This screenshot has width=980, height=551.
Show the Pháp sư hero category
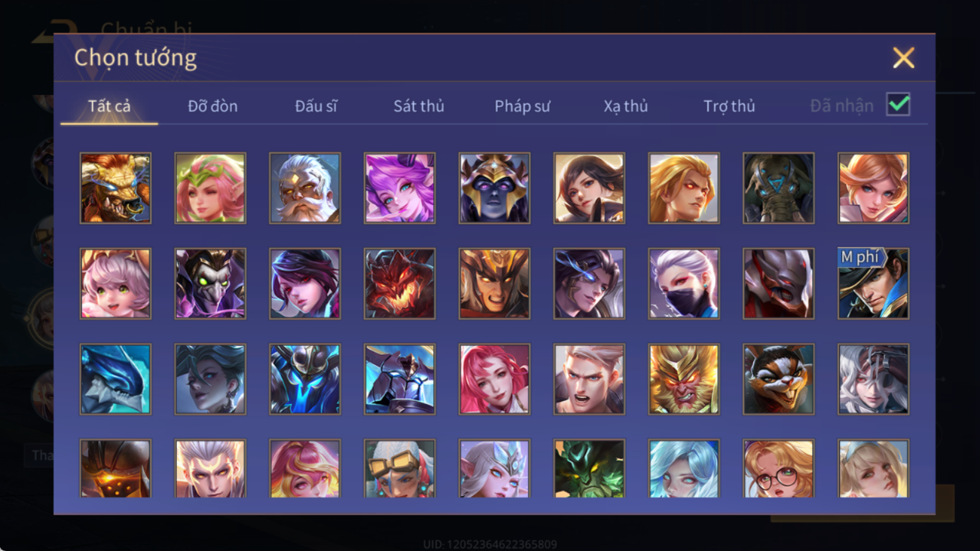(522, 106)
